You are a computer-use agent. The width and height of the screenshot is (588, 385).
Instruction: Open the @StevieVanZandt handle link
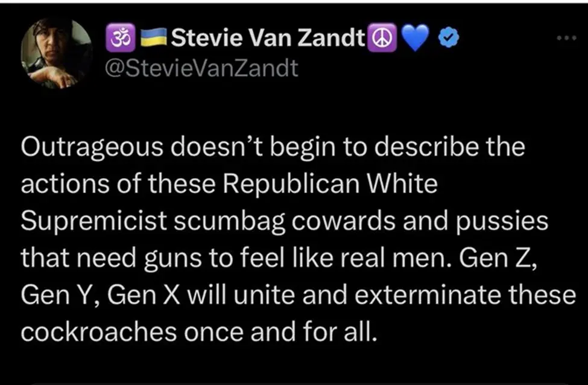click(x=203, y=68)
